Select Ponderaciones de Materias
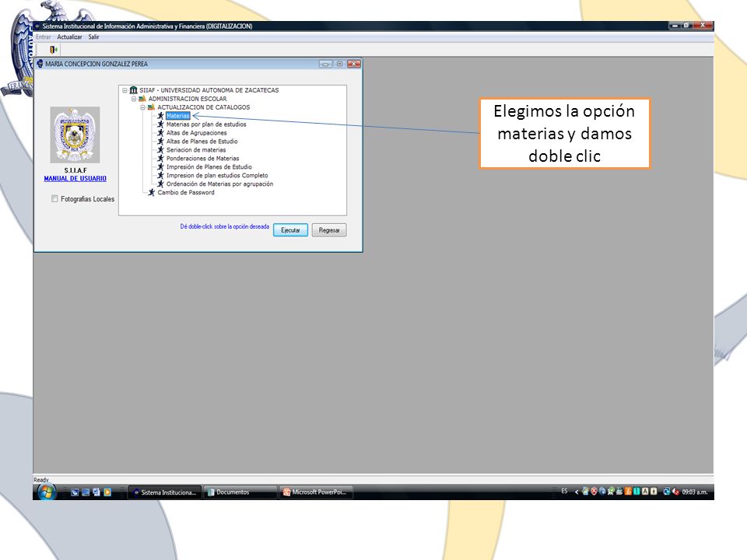 pos(202,159)
